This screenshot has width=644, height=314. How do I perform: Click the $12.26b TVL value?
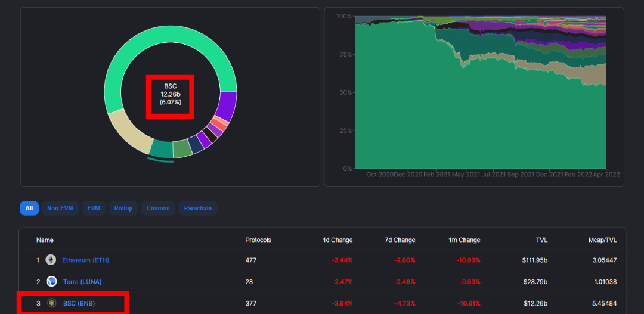point(537,304)
